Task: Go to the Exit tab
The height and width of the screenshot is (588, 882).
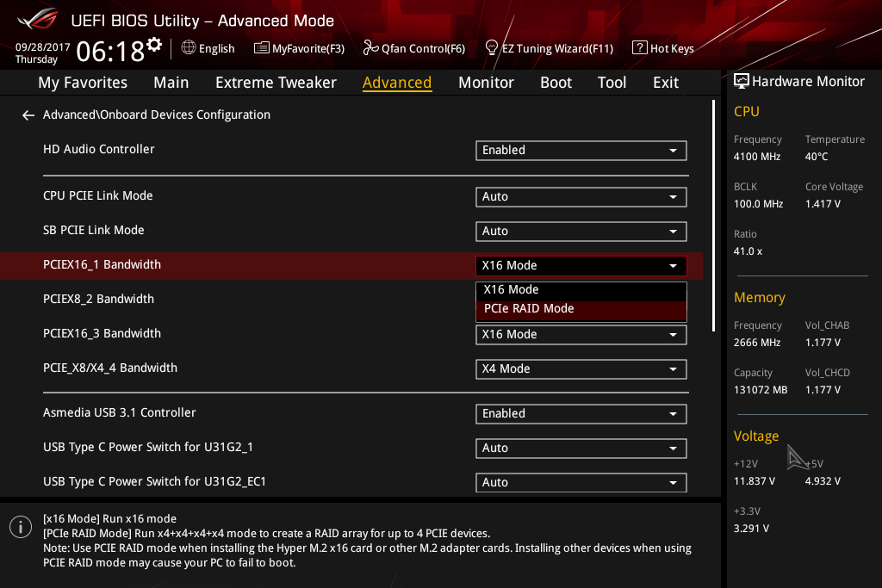Action: tap(666, 83)
